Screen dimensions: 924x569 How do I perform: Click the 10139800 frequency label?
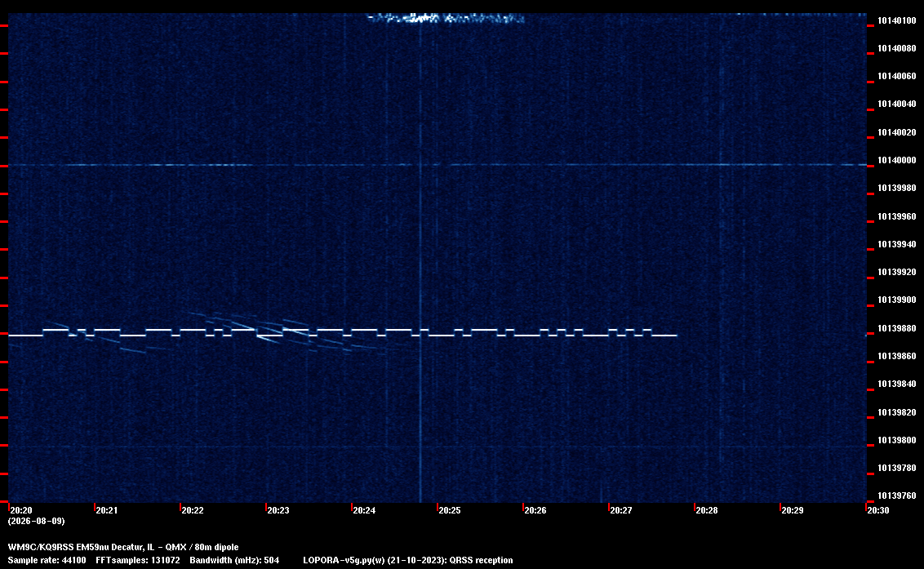tap(896, 440)
